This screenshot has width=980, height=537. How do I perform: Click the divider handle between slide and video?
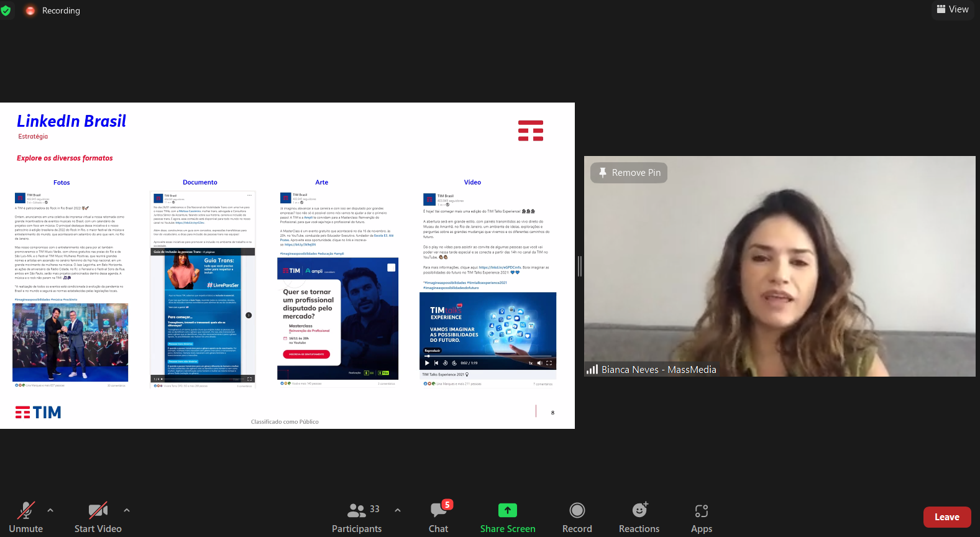579,266
